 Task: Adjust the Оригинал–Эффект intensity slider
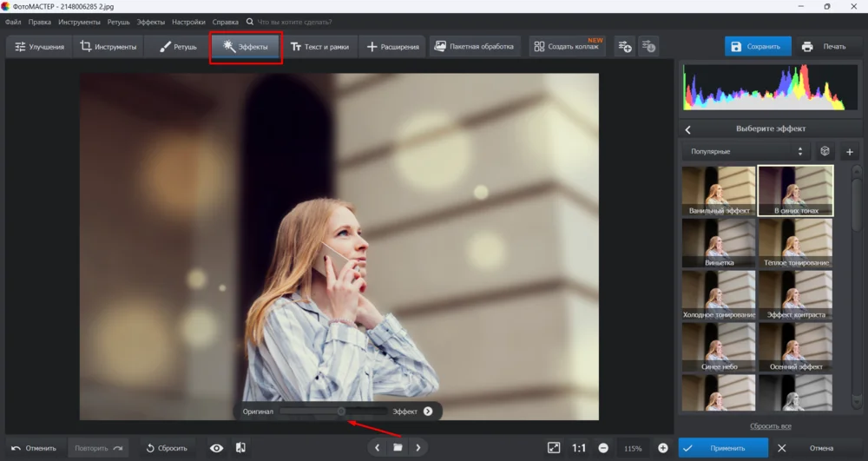341,412
